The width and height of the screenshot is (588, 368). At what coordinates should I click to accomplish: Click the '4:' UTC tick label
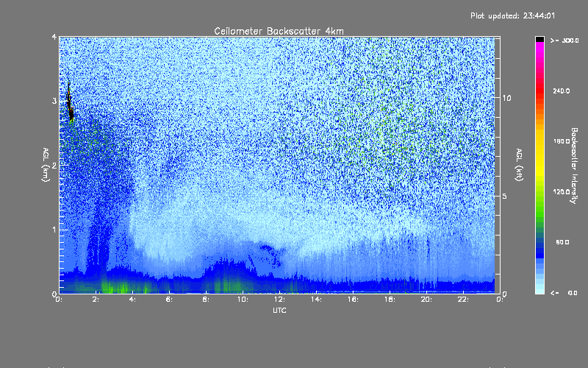point(133,300)
